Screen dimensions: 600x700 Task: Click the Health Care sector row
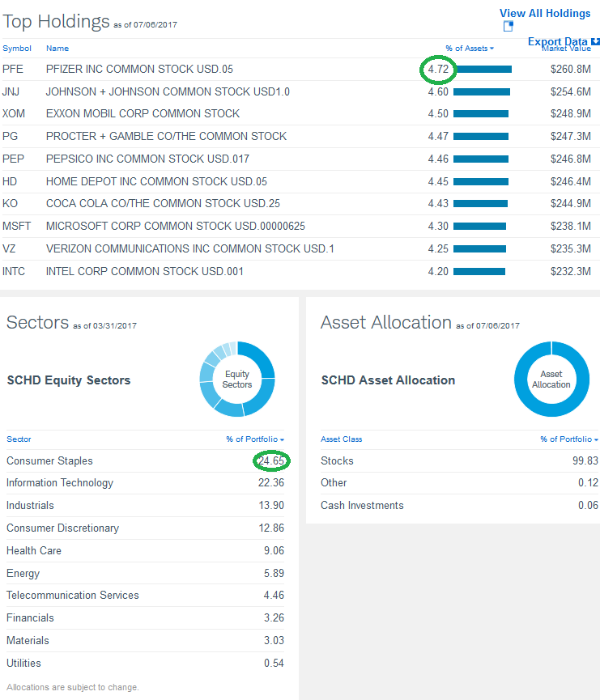tap(145, 551)
